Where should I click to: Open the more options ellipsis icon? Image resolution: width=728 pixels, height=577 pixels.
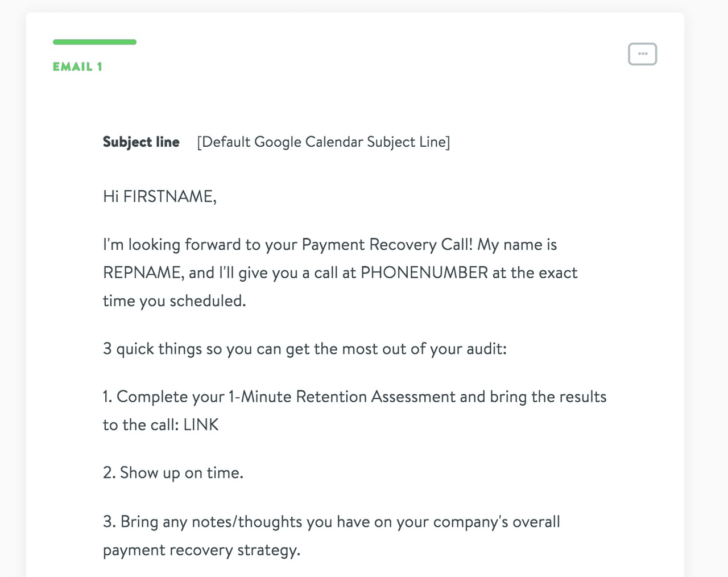point(642,54)
